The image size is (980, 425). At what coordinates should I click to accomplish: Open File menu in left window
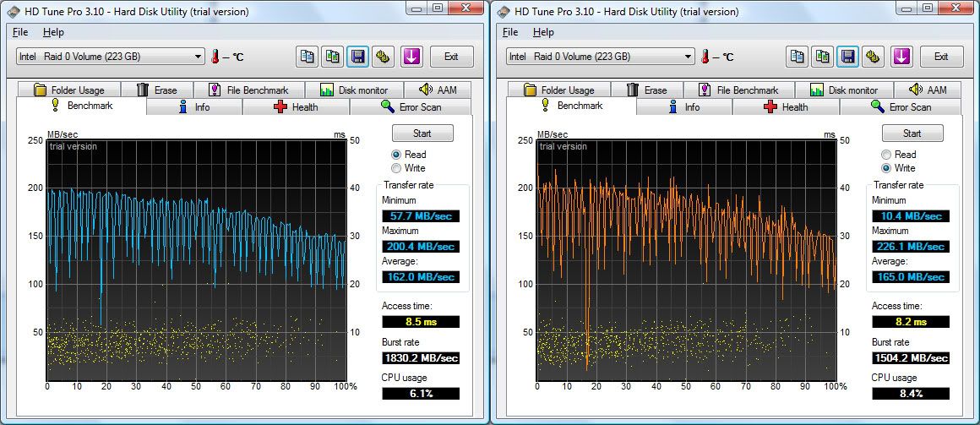pyautogui.click(x=20, y=32)
